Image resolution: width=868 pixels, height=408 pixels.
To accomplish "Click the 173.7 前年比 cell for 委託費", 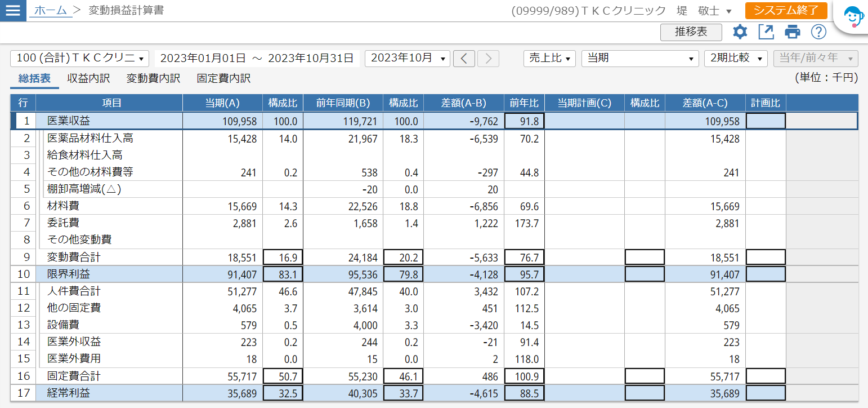I will [524, 223].
